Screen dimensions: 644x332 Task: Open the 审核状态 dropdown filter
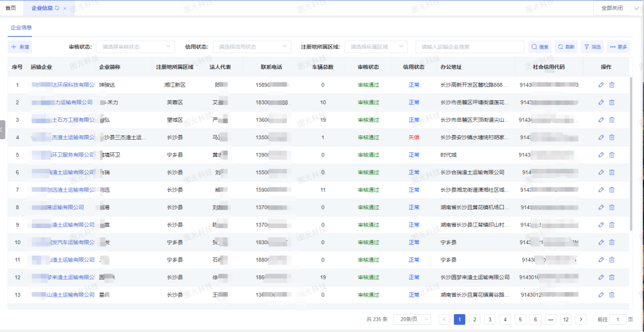135,47
